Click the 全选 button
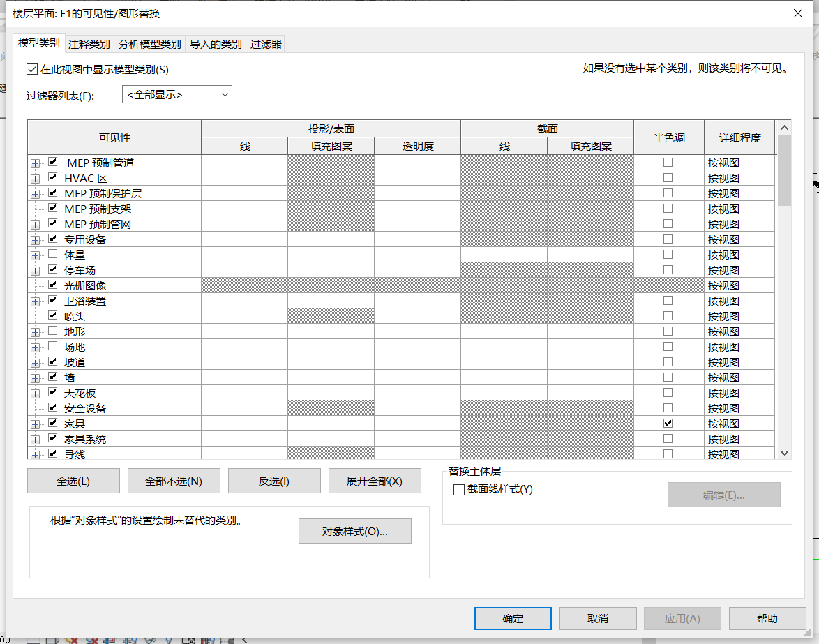This screenshot has height=644, width=819. [73, 481]
